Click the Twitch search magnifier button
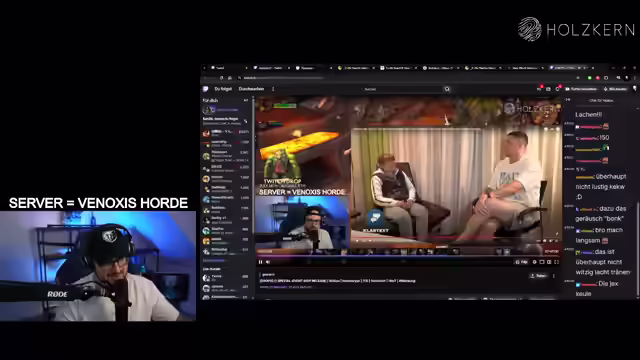The height and width of the screenshot is (360, 640). pos(447,89)
